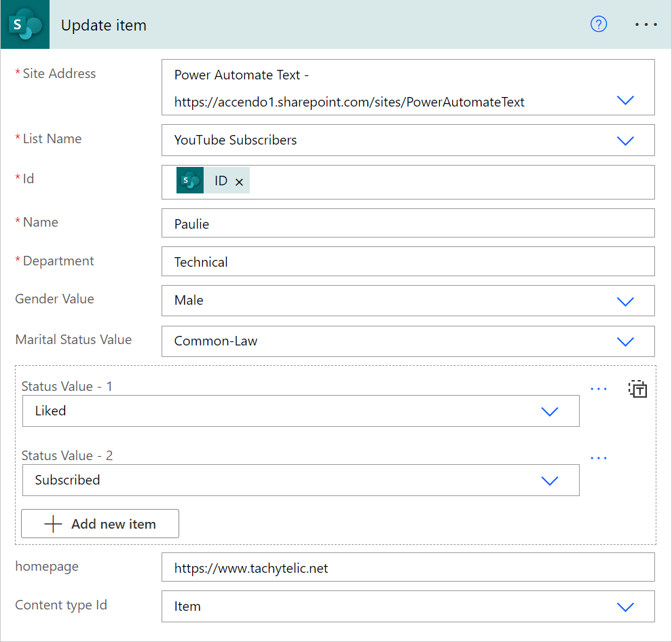Click the switch-to-input-entire-array icon
This screenshot has width=672, height=642.
click(x=637, y=388)
